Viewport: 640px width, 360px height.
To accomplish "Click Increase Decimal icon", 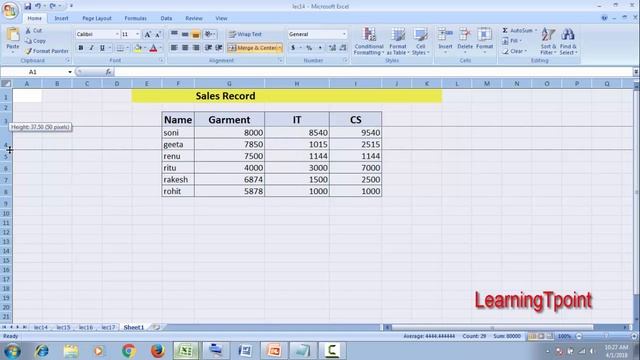I will [x=332, y=48].
